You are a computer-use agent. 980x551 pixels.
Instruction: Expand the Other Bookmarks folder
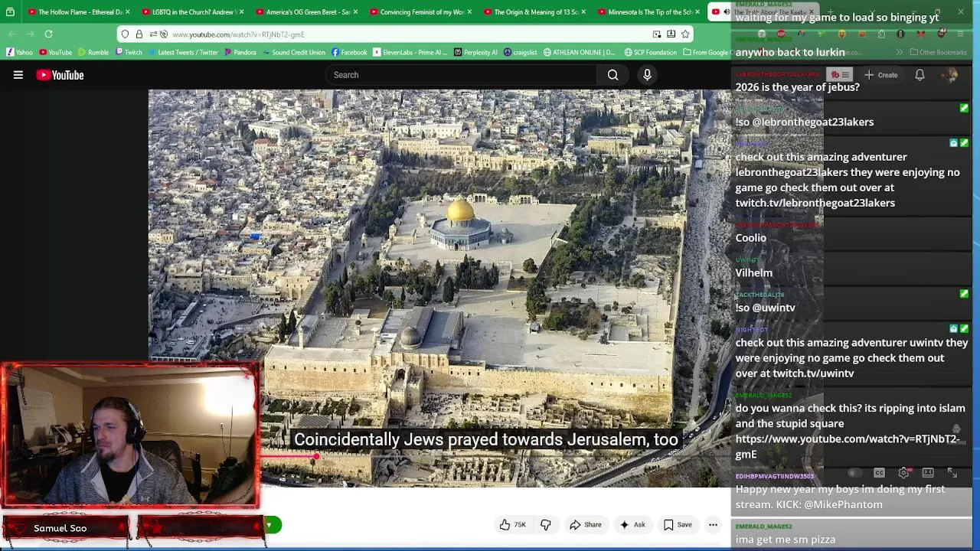pyautogui.click(x=938, y=52)
